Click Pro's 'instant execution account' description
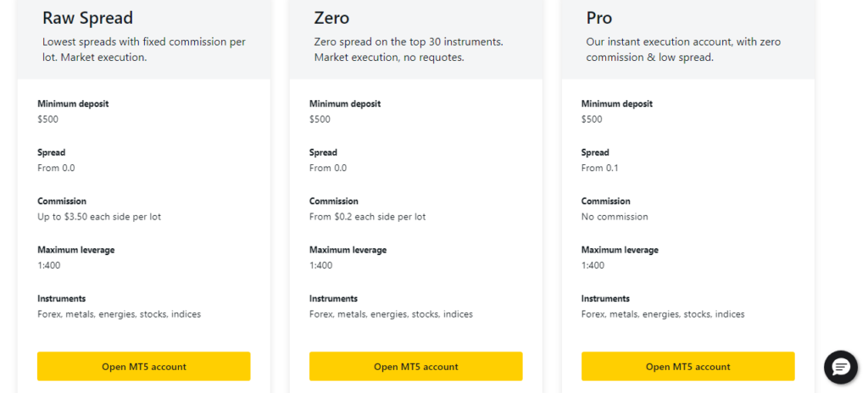868x393 pixels. (x=683, y=50)
